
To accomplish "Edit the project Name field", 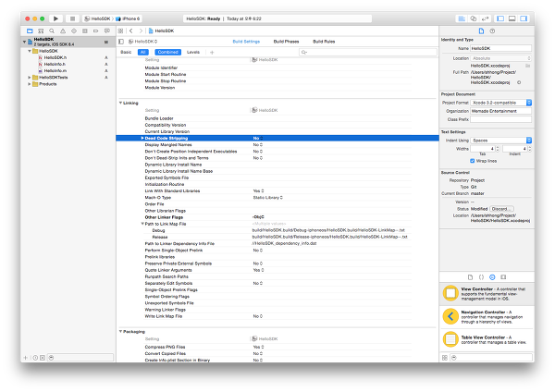I will click(x=500, y=48).
